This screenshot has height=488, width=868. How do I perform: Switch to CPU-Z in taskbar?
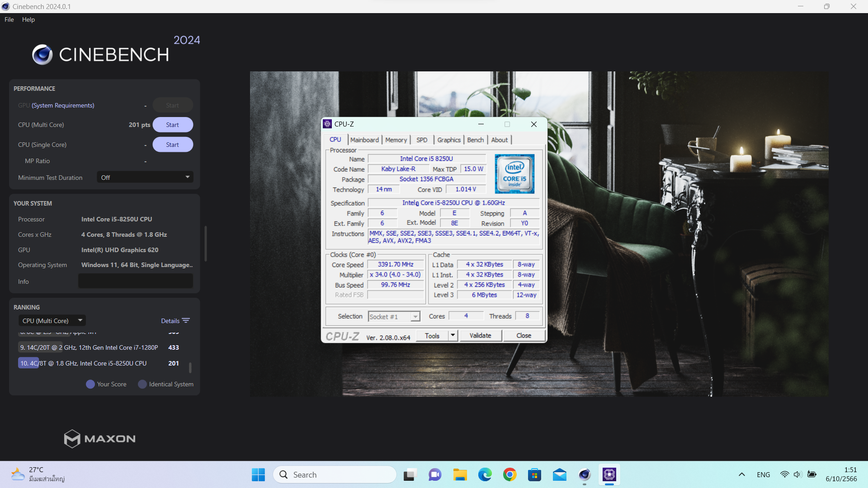point(609,474)
